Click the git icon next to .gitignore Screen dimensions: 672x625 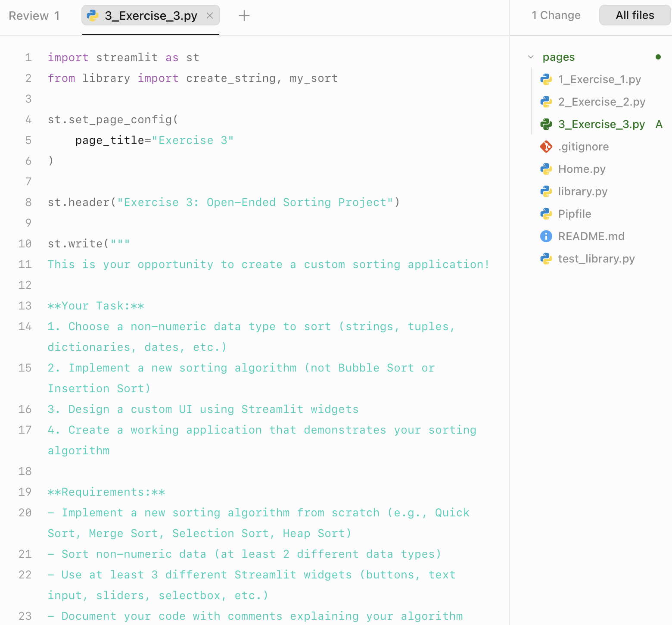coord(546,147)
